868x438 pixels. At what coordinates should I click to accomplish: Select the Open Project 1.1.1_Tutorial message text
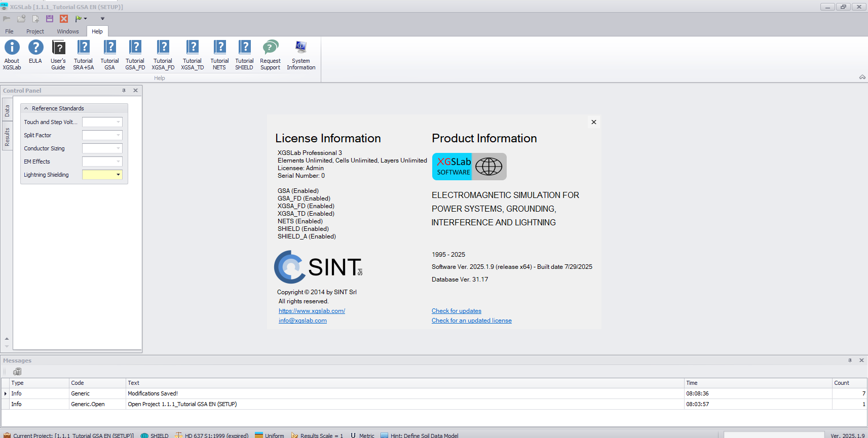point(182,404)
